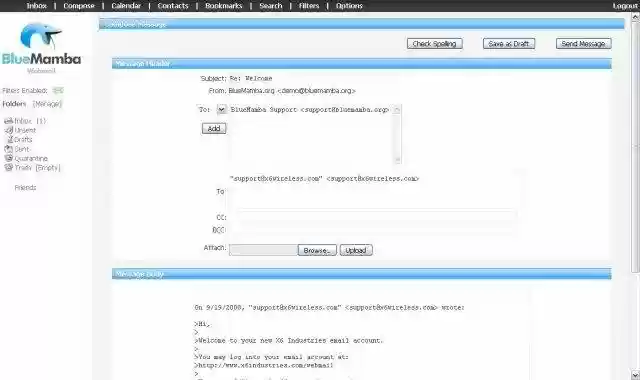Open Contacts from the top bar
This screenshot has height=380, width=640.
tap(173, 6)
